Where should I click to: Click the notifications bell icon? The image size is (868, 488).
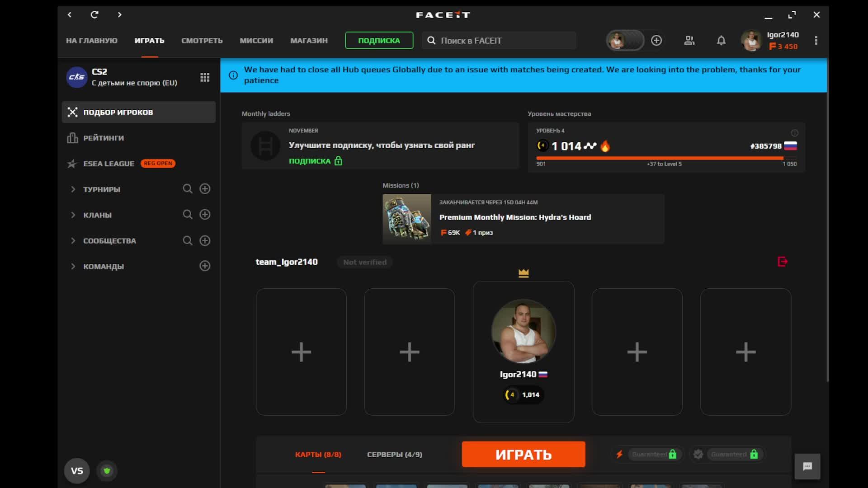click(x=721, y=41)
